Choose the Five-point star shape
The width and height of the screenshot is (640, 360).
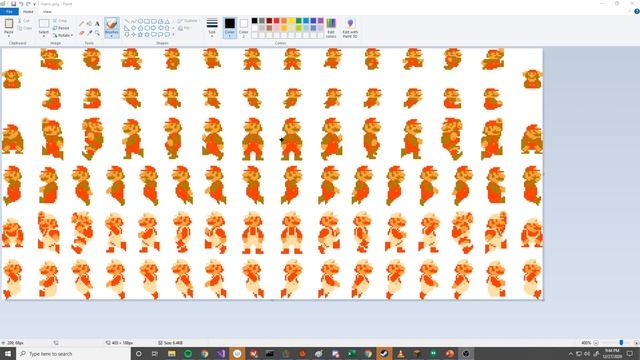[140, 35]
